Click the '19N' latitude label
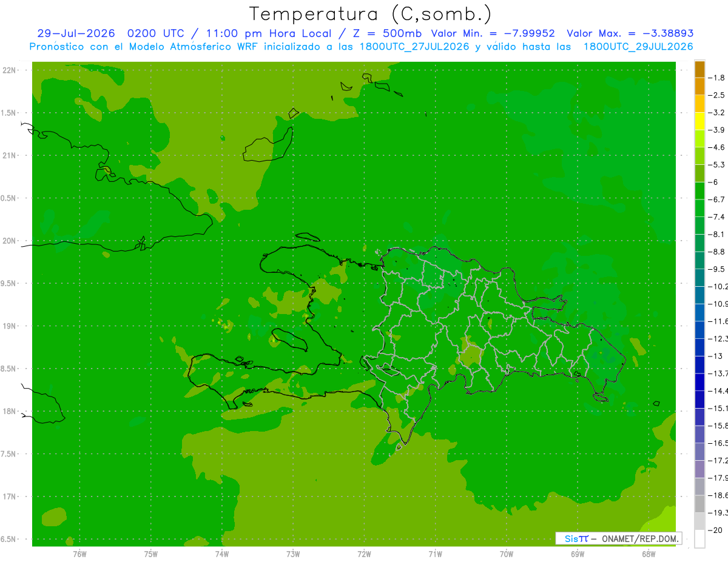728x562 pixels. coord(10,326)
